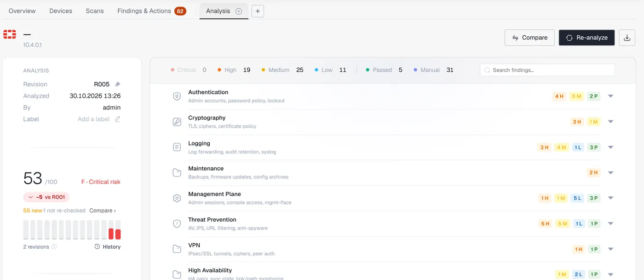Expand the High Availability category chevron

(x=611, y=274)
